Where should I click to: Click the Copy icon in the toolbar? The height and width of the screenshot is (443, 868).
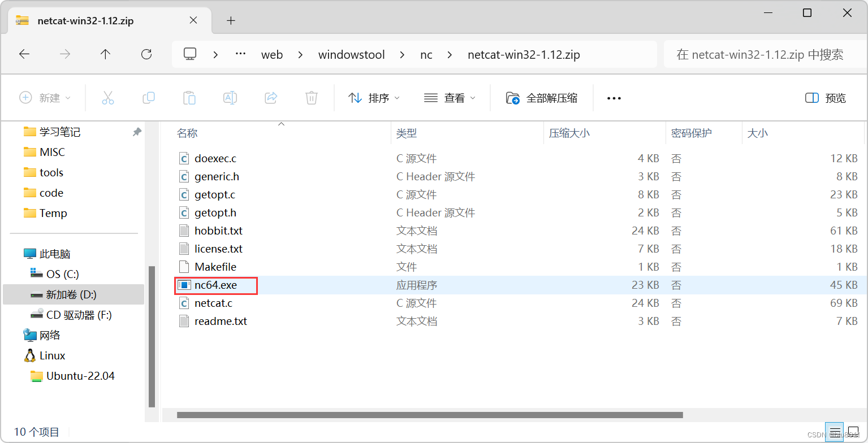coord(149,97)
